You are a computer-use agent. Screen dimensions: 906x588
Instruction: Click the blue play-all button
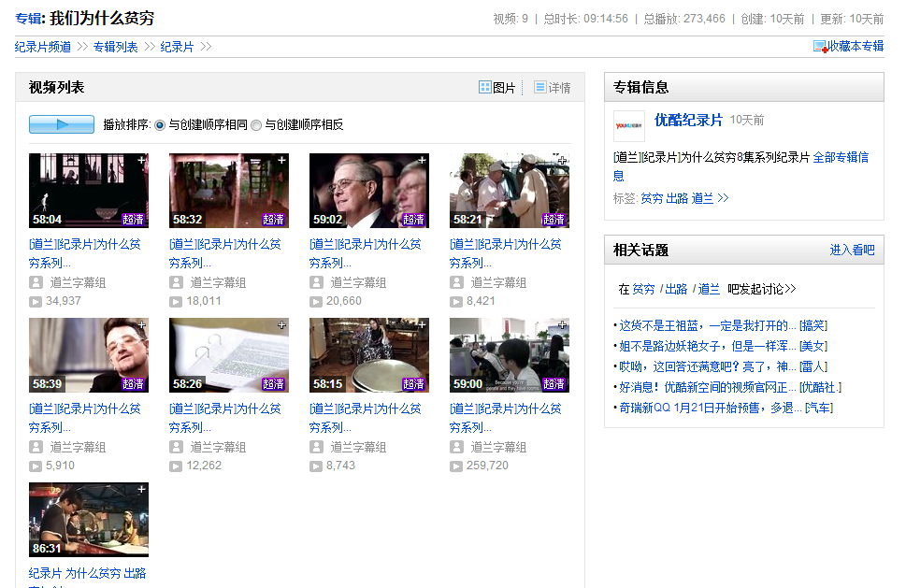62,124
